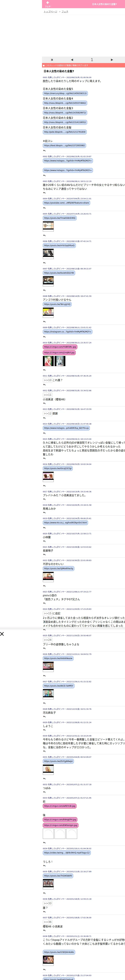Open youtu.be/mYuYpqhRsxQ link
The width and height of the screenshot is (125, 980).
coord(59,245)
